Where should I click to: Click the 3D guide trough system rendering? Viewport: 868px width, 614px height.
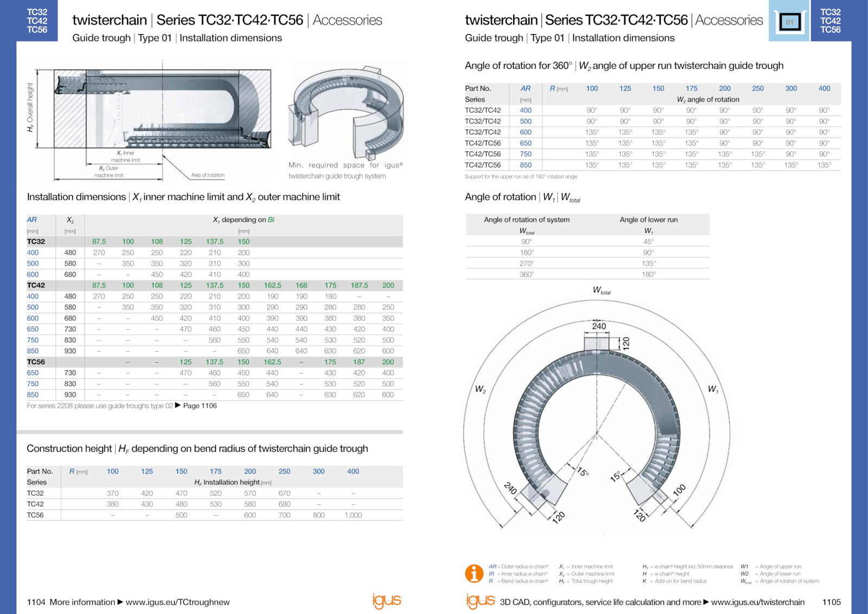tap(347, 113)
